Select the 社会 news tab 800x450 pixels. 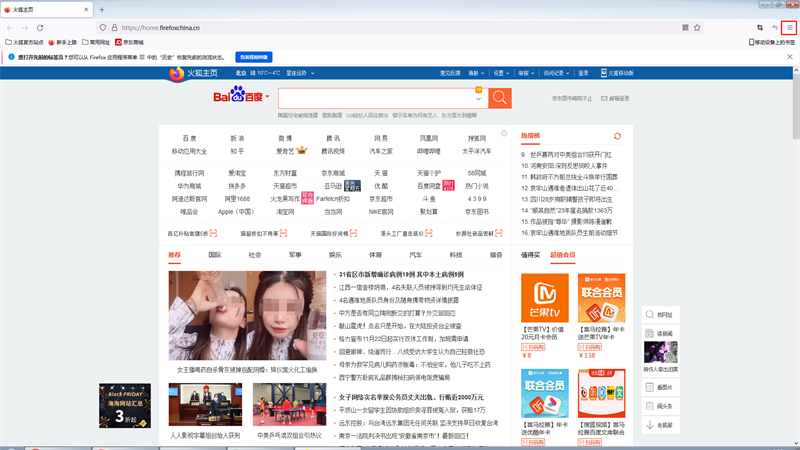[x=255, y=255]
